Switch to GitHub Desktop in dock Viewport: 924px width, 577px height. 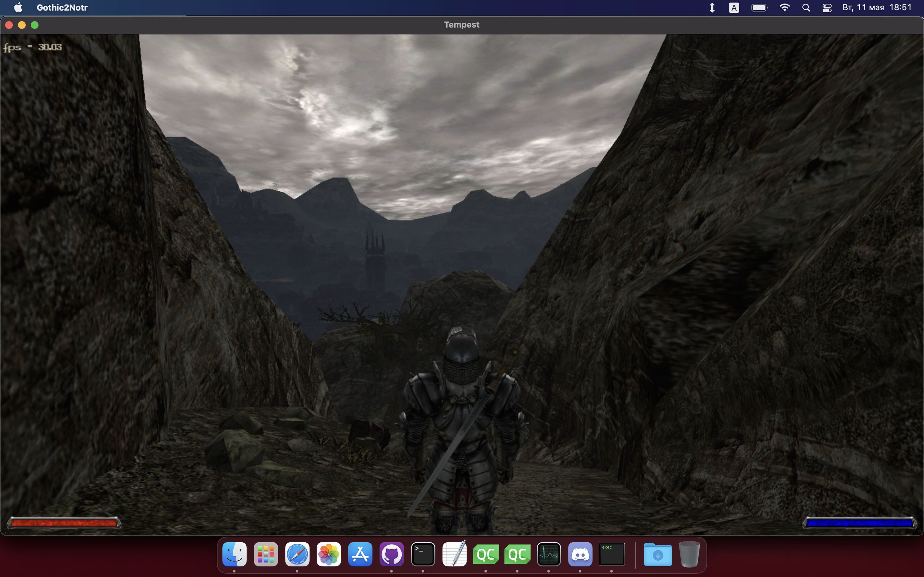(391, 554)
